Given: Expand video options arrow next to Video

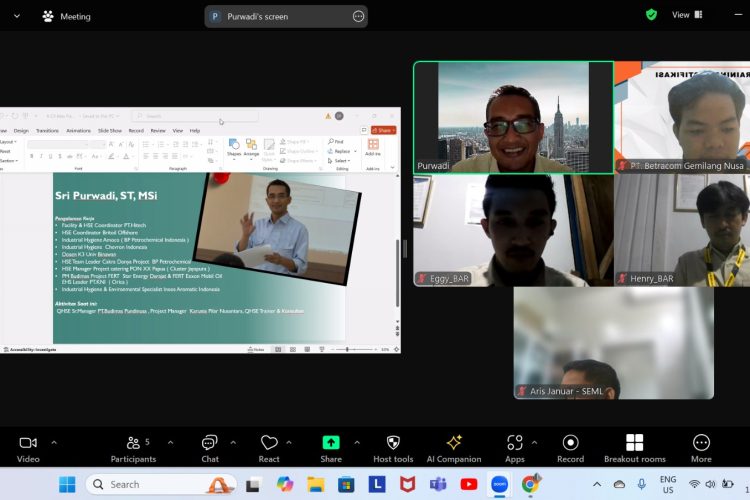Looking at the screenshot, I should (54, 443).
